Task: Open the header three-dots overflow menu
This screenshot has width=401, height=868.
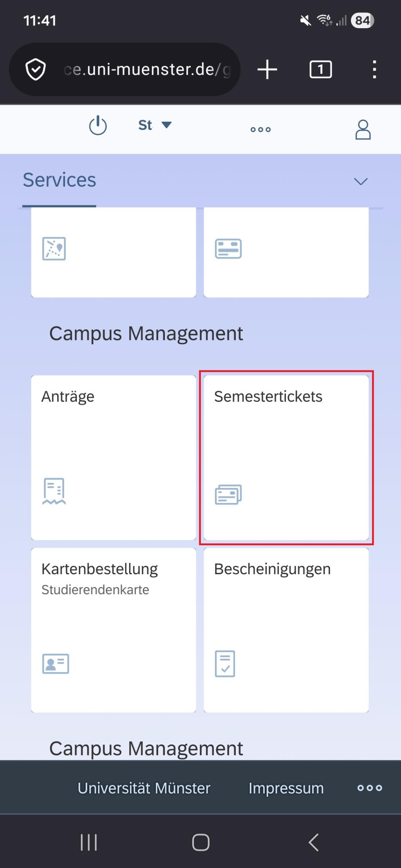Action: [x=260, y=129]
